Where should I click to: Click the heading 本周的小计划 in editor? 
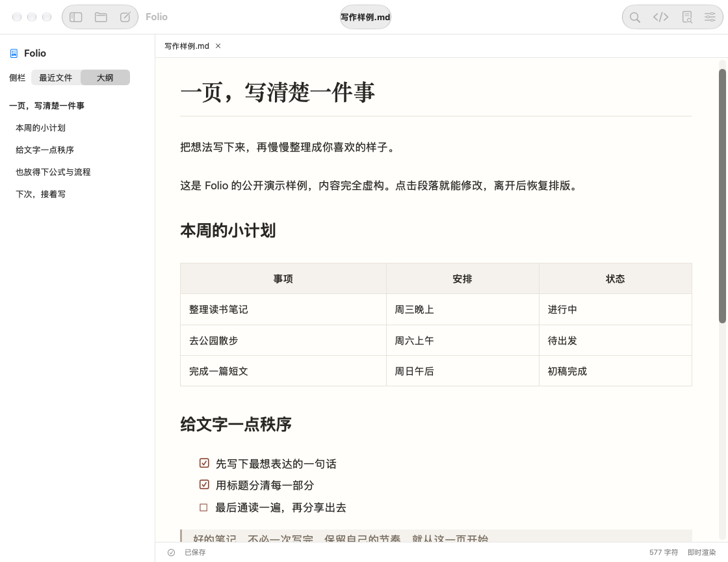coord(228,230)
